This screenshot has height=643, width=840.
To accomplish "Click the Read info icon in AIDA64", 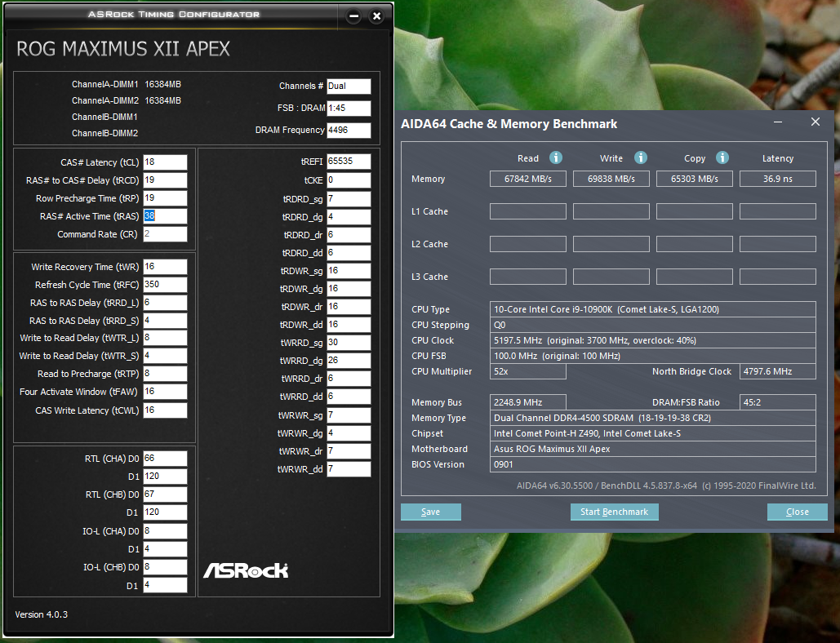I will (x=556, y=157).
